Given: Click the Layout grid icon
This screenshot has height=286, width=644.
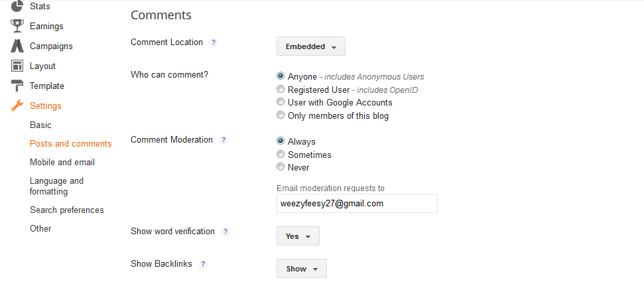Looking at the screenshot, I should [17, 66].
